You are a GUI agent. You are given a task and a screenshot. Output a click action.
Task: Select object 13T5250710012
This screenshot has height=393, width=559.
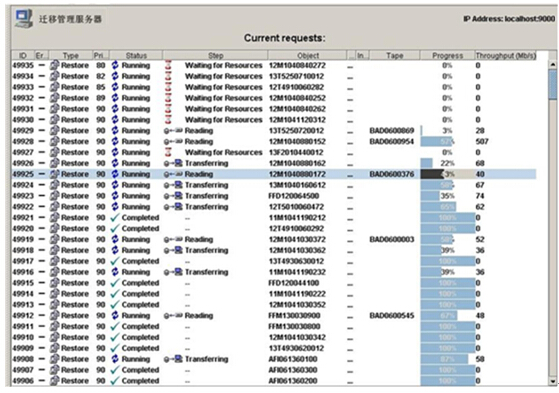(x=296, y=76)
